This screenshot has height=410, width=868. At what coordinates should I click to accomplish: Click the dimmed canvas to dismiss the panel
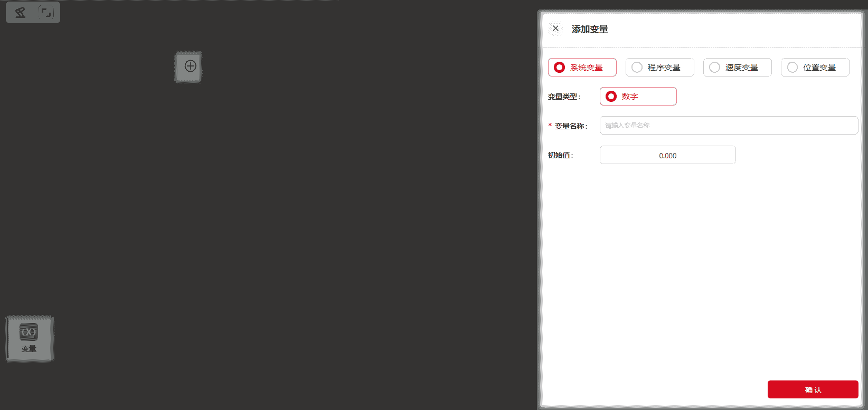point(317,211)
